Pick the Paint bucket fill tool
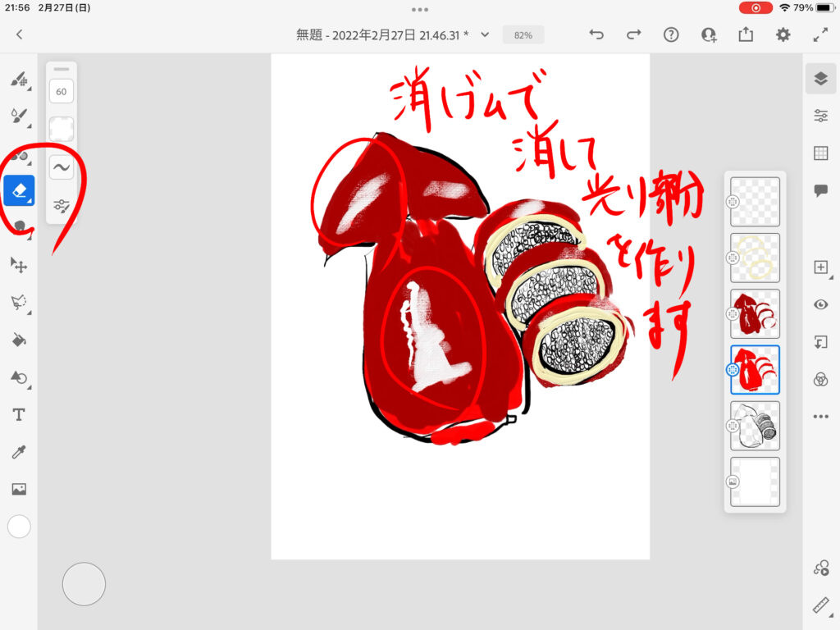This screenshot has width=840, height=630. click(x=19, y=340)
